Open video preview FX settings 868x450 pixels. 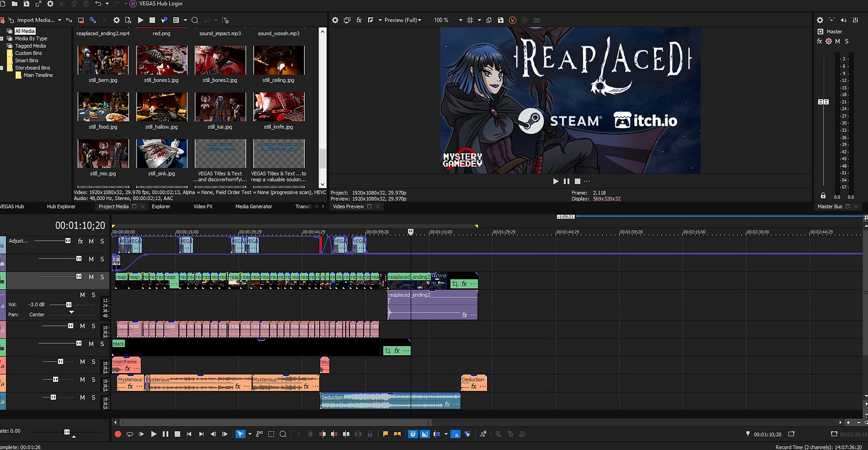point(359,20)
